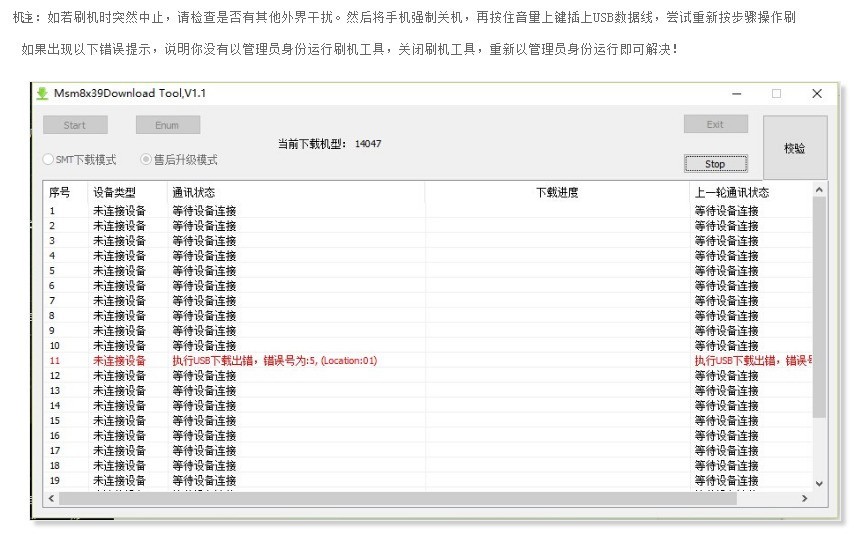
Task: Select device row number 2
Action: pyautogui.click(x=428, y=226)
